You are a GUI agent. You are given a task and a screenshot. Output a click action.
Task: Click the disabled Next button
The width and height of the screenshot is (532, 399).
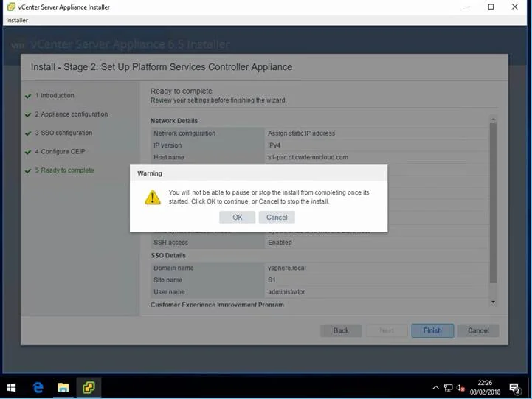pos(387,330)
